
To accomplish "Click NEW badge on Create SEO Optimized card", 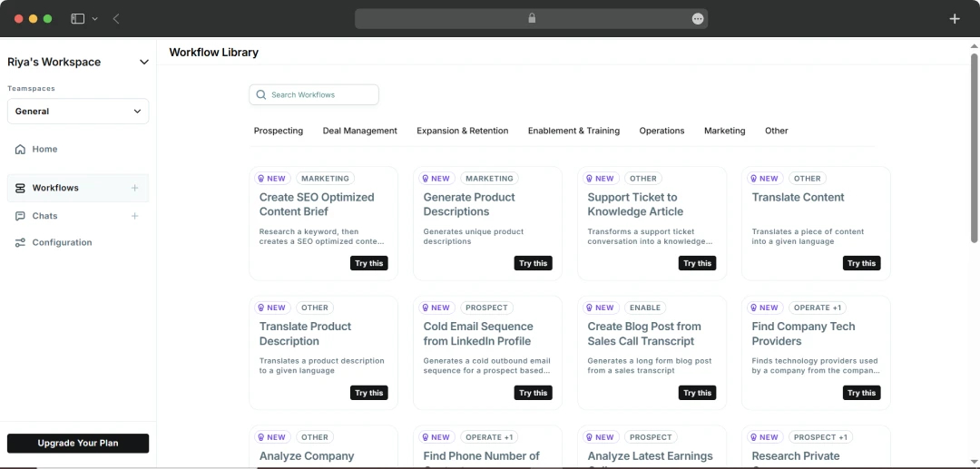I will [x=272, y=179].
